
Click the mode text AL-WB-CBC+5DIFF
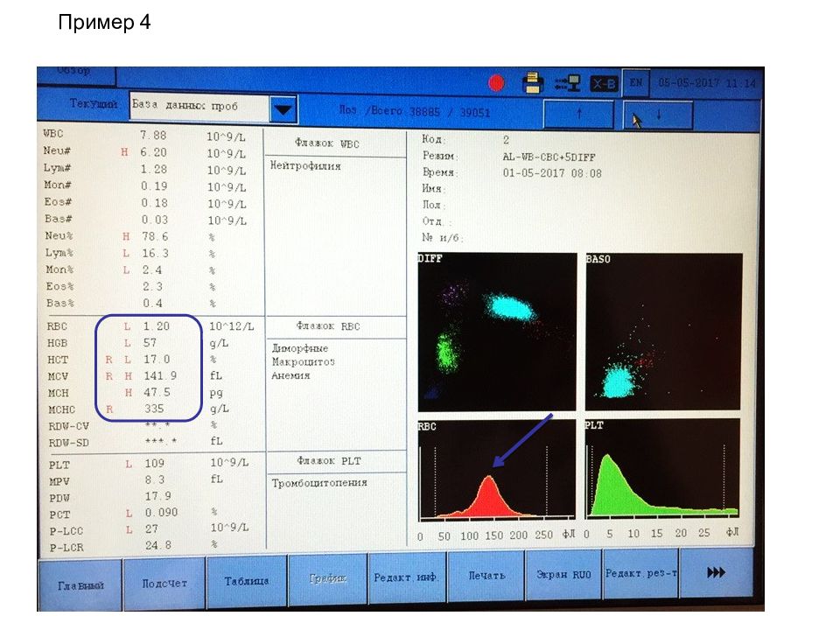(549, 157)
